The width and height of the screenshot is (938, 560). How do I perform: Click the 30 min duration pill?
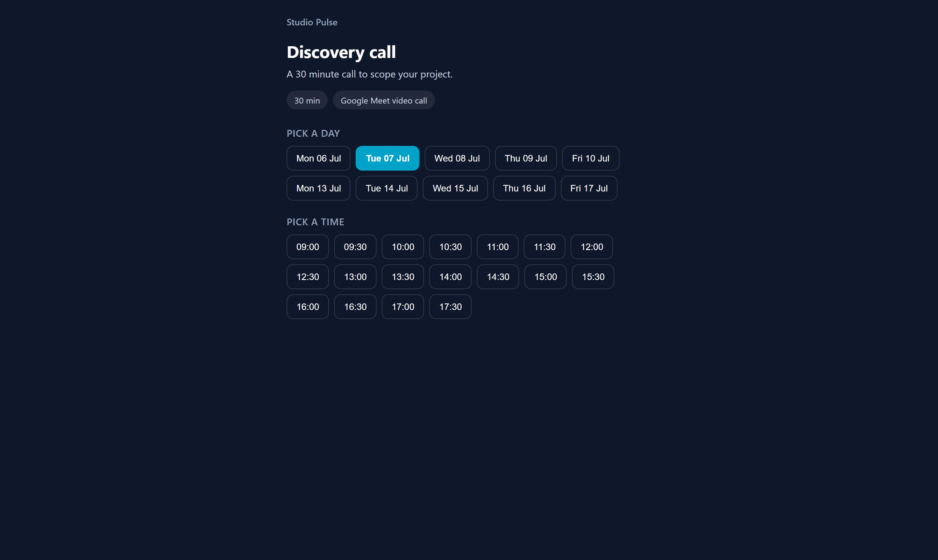[307, 100]
